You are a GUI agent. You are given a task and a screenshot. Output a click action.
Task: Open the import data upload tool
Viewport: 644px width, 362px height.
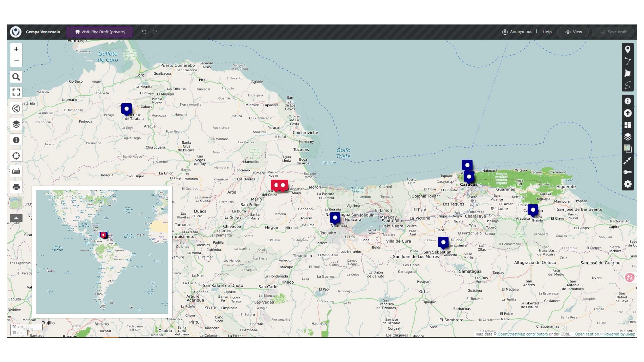pos(628,113)
